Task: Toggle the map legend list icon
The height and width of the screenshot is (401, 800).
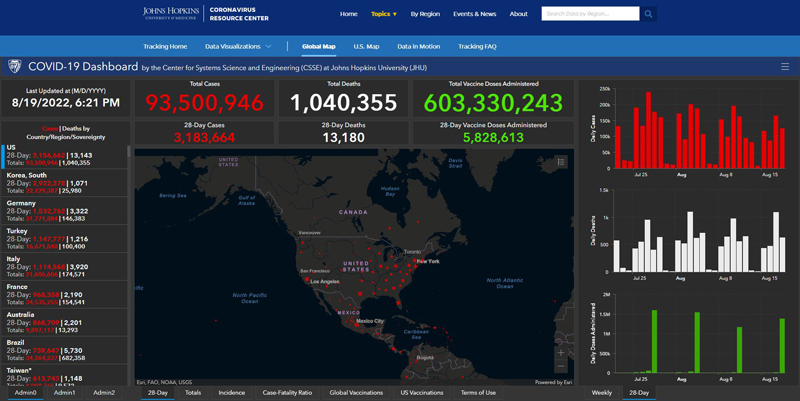Action: [561, 162]
